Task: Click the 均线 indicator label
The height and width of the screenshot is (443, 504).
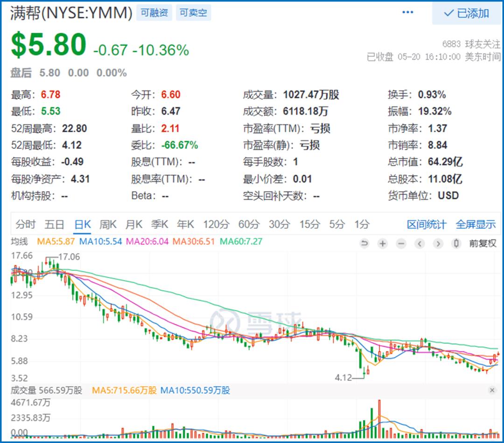Action: (19, 241)
